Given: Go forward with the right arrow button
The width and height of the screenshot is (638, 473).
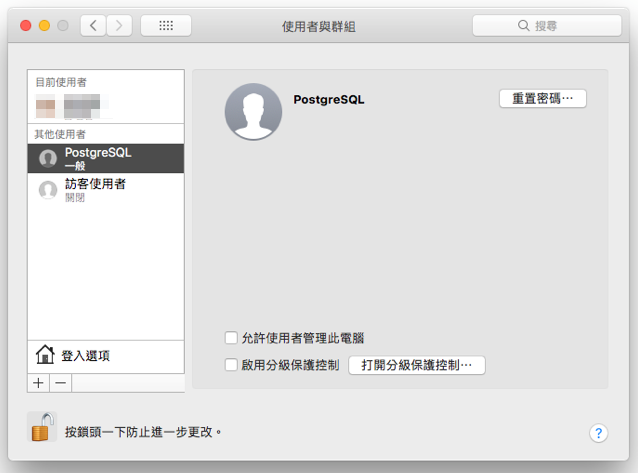Looking at the screenshot, I should pos(119,26).
